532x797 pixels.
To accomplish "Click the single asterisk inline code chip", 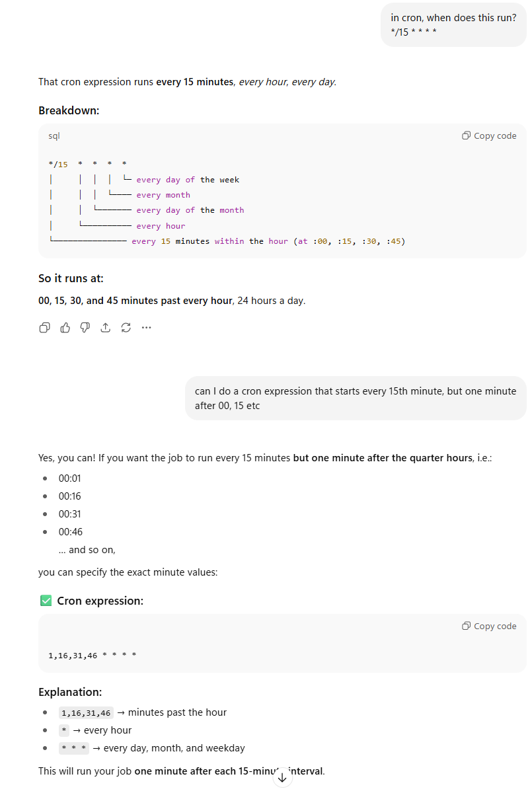I will pos(64,731).
